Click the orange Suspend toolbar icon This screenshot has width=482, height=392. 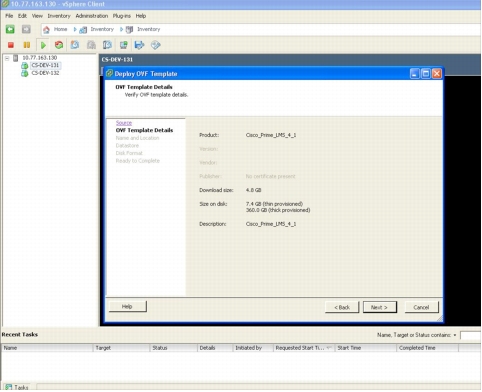pyautogui.click(x=27, y=45)
